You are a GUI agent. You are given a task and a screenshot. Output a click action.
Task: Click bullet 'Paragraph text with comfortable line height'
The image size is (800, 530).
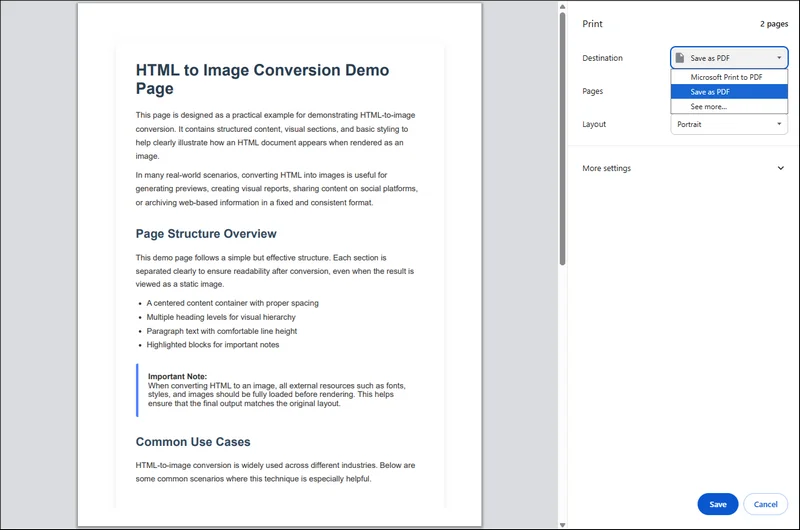click(x=221, y=331)
